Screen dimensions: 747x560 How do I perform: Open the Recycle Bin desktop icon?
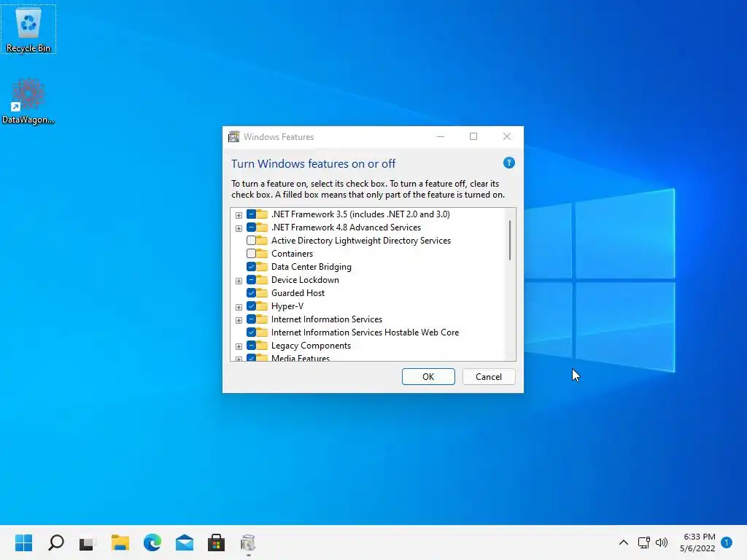point(28,29)
